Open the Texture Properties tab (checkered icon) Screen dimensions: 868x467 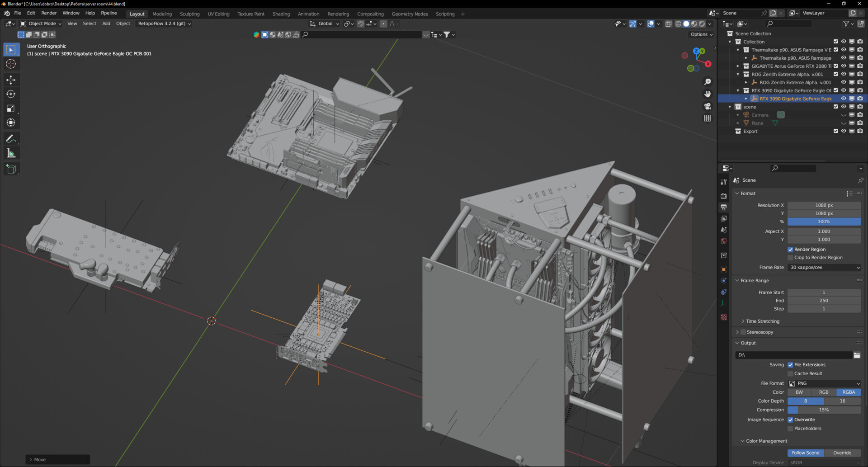pos(723,317)
